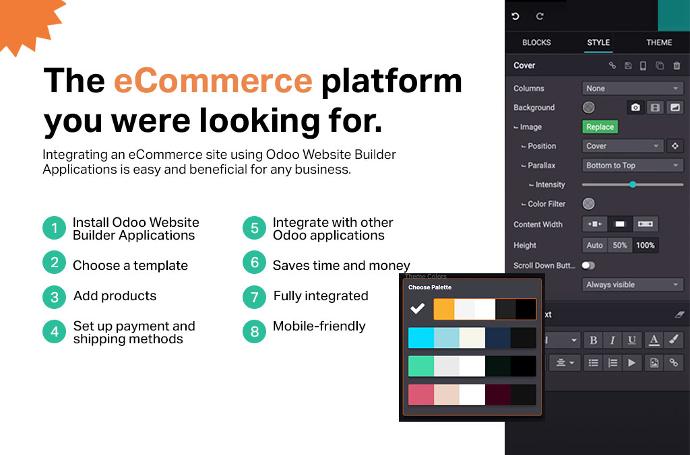Set Content Width to small
This screenshot has height=455, width=690.
pyautogui.click(x=595, y=224)
